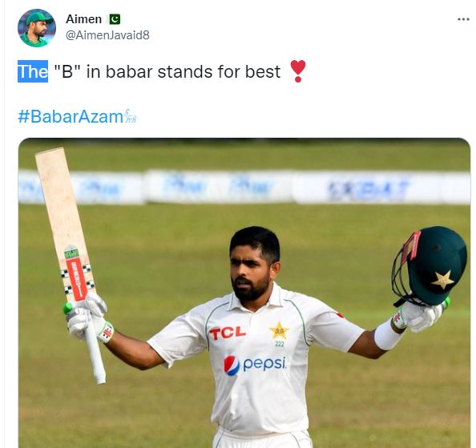Click the red heart exclamation emoji
The image size is (476, 448).
(298, 71)
